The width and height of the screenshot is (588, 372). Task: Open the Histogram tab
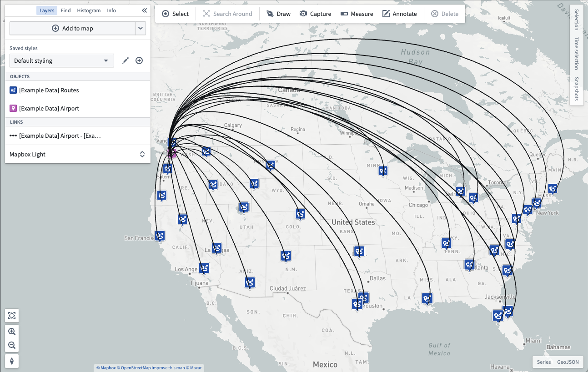89,10
